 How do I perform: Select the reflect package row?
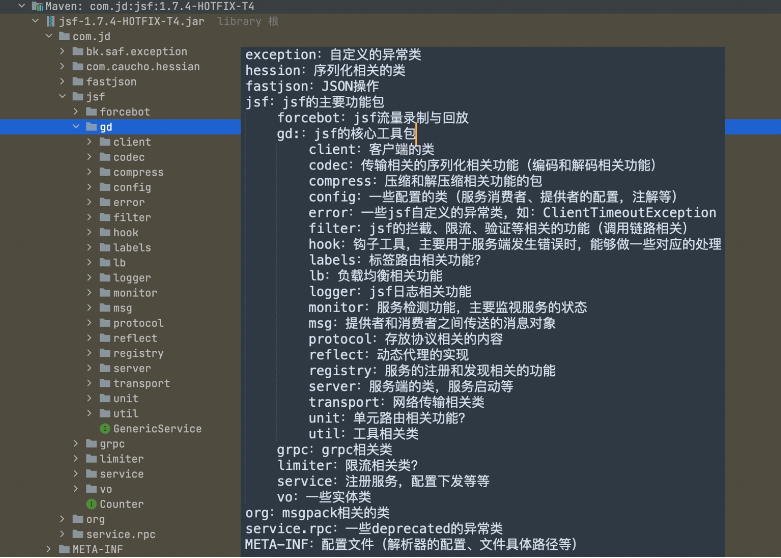(121, 338)
